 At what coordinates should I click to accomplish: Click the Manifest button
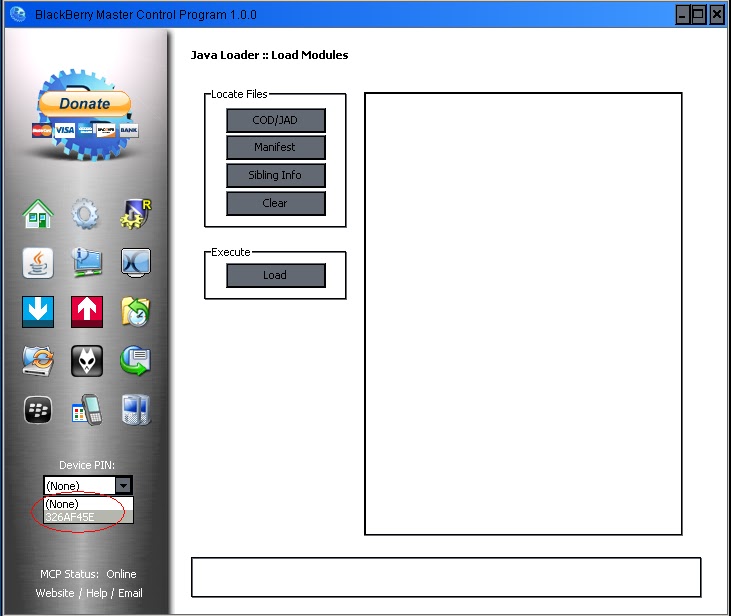point(276,147)
